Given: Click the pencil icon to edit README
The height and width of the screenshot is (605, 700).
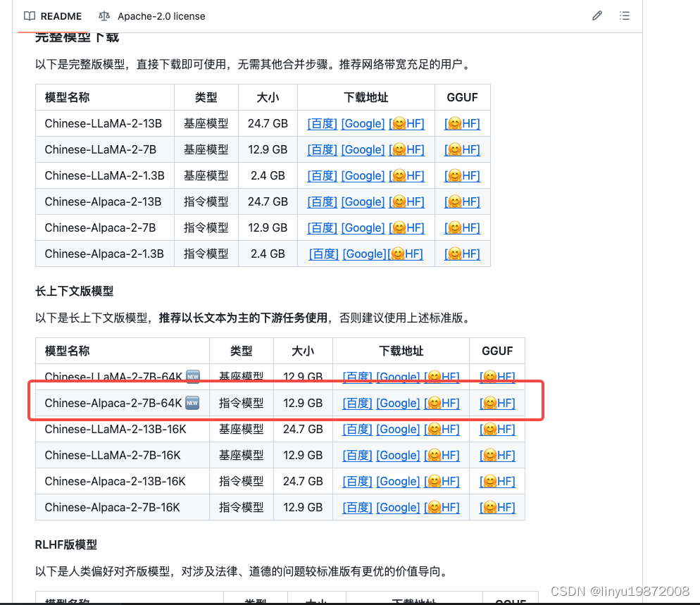Looking at the screenshot, I should (596, 15).
